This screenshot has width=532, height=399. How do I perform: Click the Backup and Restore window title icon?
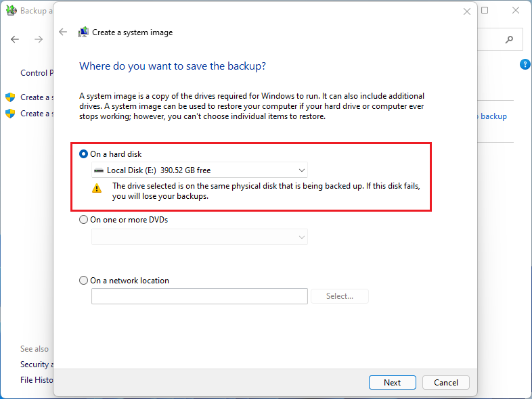tap(11, 11)
